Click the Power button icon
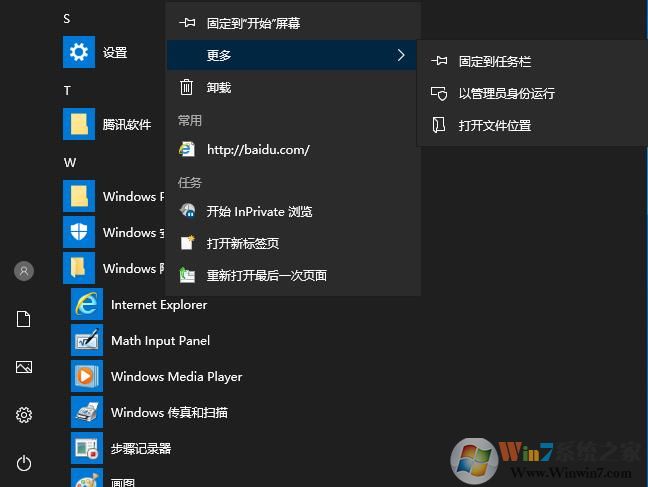Image resolution: width=648 pixels, height=487 pixels. [24, 463]
